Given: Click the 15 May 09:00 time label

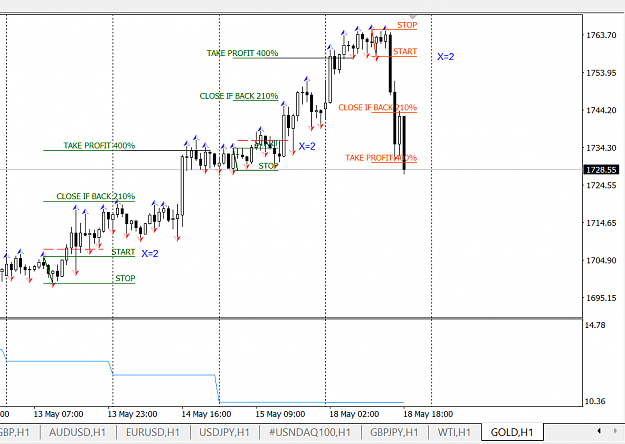Looking at the screenshot, I should tap(280, 414).
